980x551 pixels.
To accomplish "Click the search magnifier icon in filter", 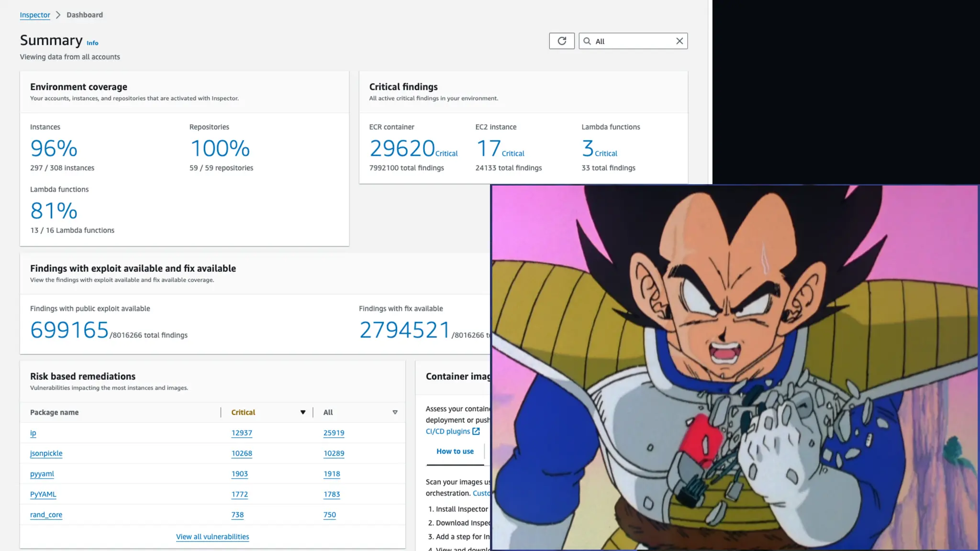I will tap(587, 41).
